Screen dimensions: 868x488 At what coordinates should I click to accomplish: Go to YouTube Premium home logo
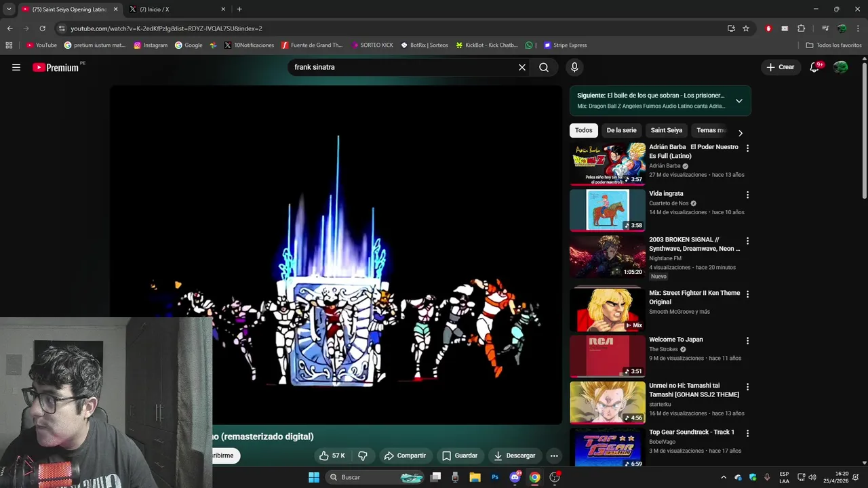(x=57, y=67)
